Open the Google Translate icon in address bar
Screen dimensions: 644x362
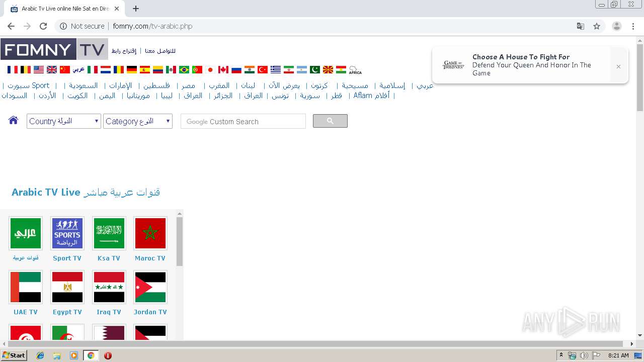click(x=580, y=26)
